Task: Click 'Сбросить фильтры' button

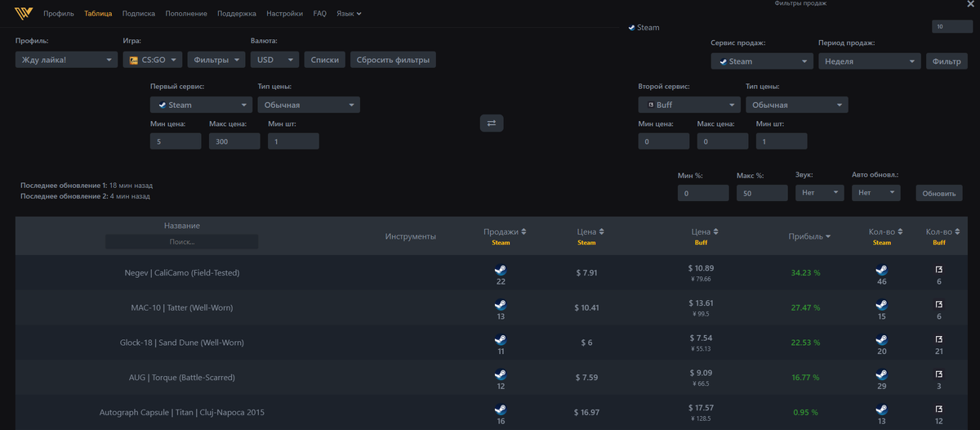Action: point(393,60)
